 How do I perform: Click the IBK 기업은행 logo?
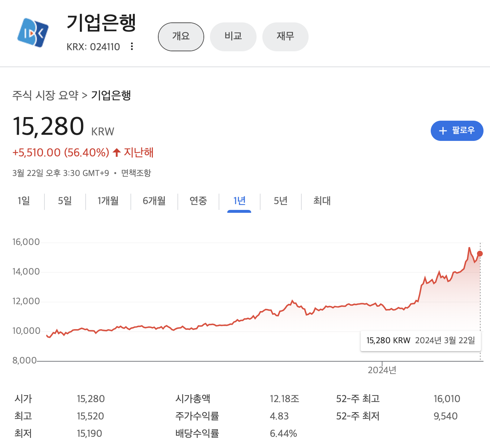(33, 33)
